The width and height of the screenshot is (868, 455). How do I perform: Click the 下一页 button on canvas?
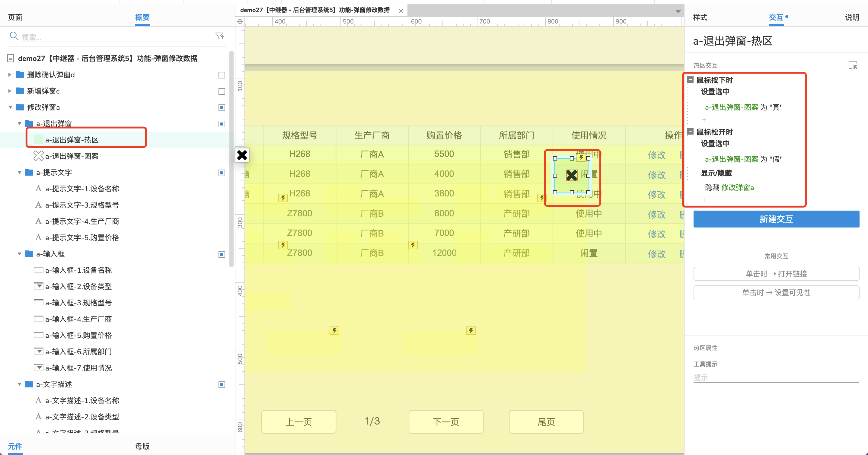click(446, 422)
